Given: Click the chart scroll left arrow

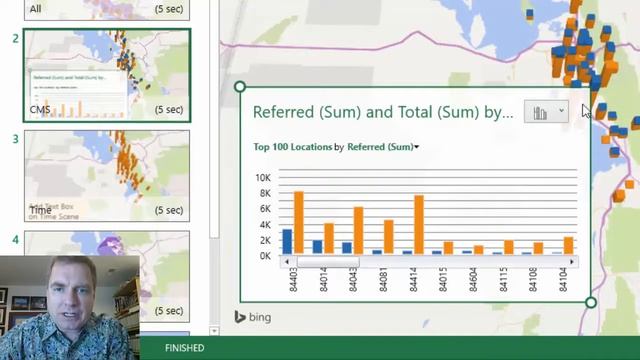Looking at the screenshot, I should click(287, 262).
